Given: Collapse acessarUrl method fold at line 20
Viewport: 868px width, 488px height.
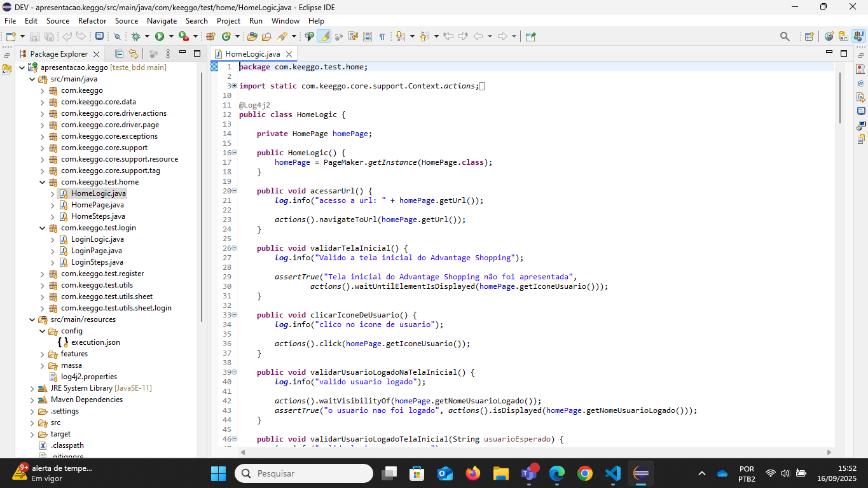Looking at the screenshot, I should [x=234, y=191].
